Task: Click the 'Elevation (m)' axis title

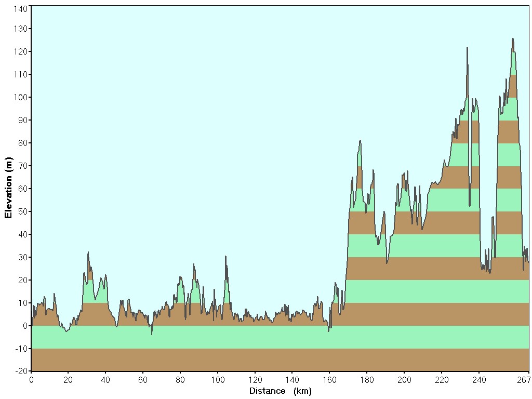Action: 8,188
